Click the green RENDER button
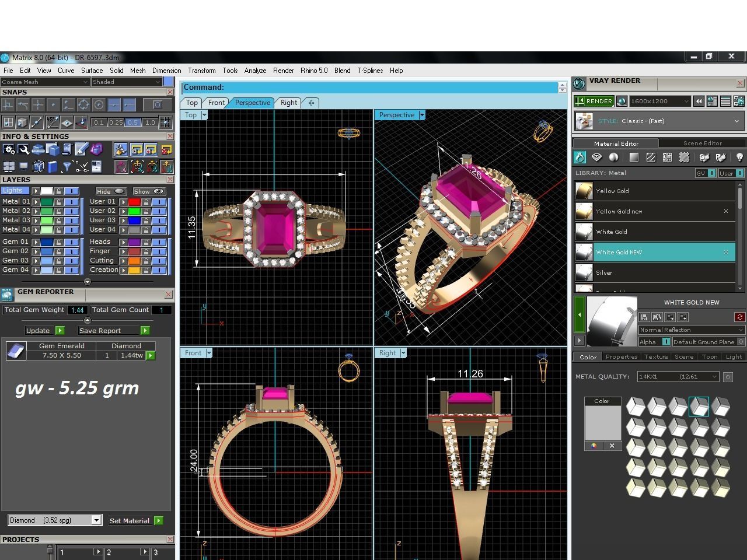Image resolution: width=747 pixels, height=560 pixels. [594, 101]
